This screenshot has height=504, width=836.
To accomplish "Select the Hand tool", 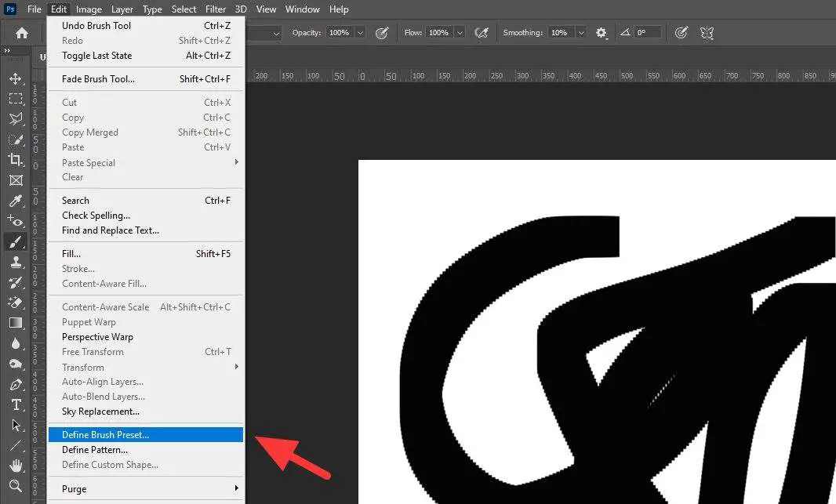I will (x=16, y=464).
